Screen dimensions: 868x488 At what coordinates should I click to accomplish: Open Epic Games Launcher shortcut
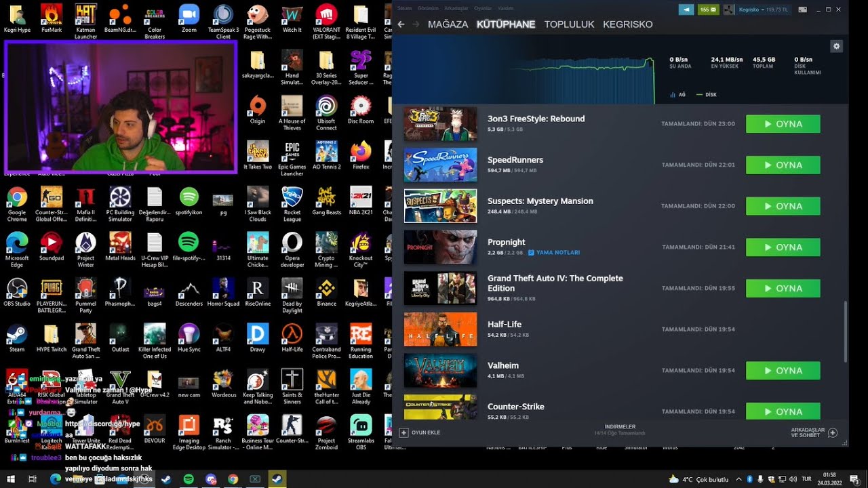click(x=292, y=159)
